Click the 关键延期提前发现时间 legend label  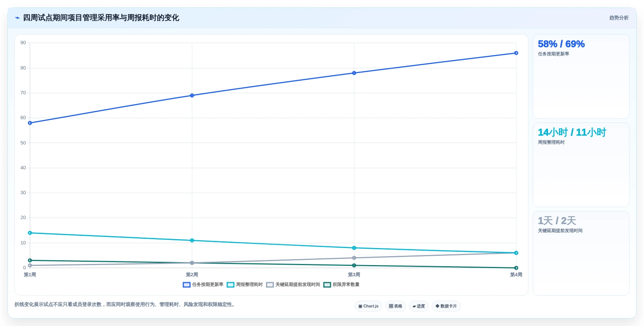coord(298,285)
